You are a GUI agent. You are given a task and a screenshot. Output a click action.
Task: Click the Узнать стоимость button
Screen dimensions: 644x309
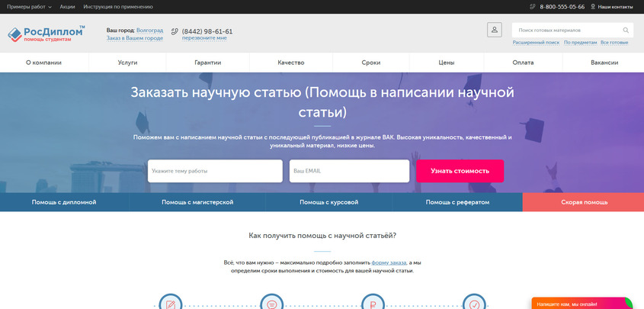point(460,171)
